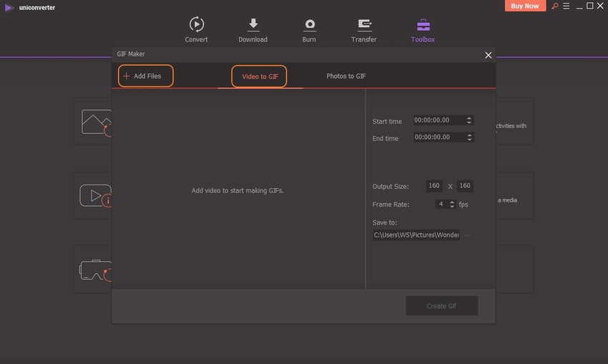Go to the Download section

click(252, 24)
